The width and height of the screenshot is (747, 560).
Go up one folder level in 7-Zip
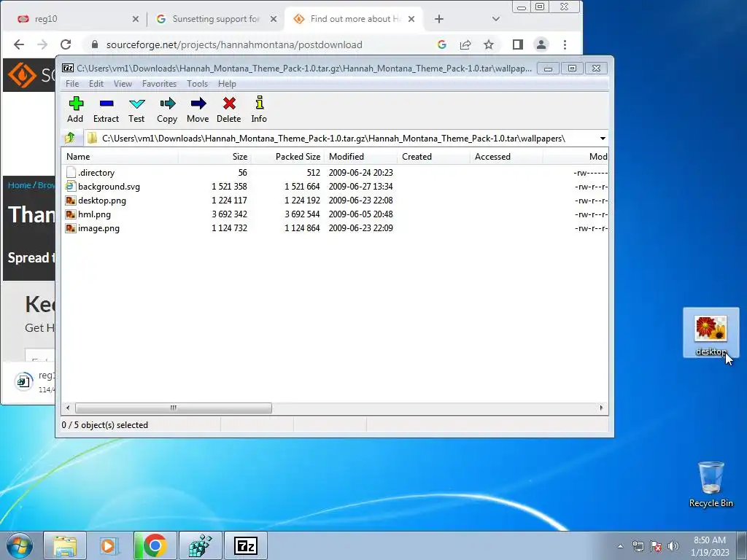70,138
